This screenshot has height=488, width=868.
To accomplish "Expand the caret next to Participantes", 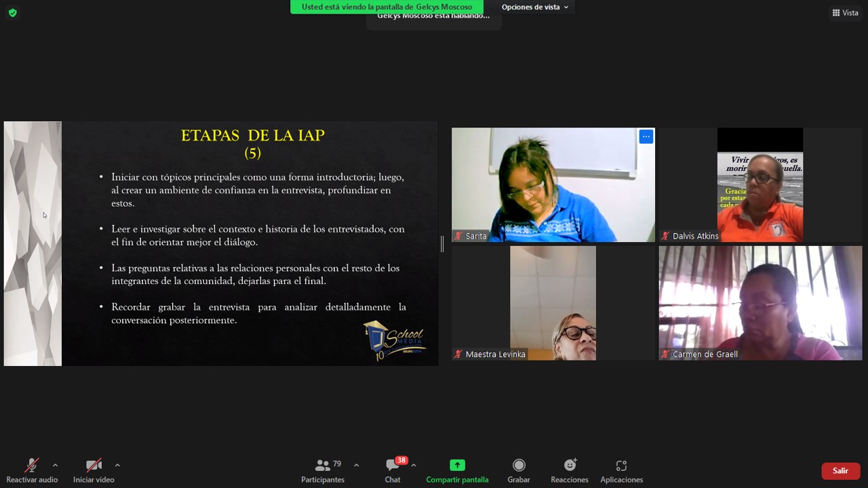I will (356, 465).
